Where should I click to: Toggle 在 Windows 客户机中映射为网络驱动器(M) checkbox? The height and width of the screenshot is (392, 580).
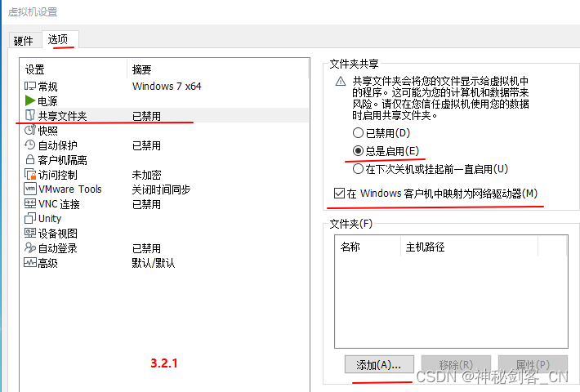(x=339, y=193)
